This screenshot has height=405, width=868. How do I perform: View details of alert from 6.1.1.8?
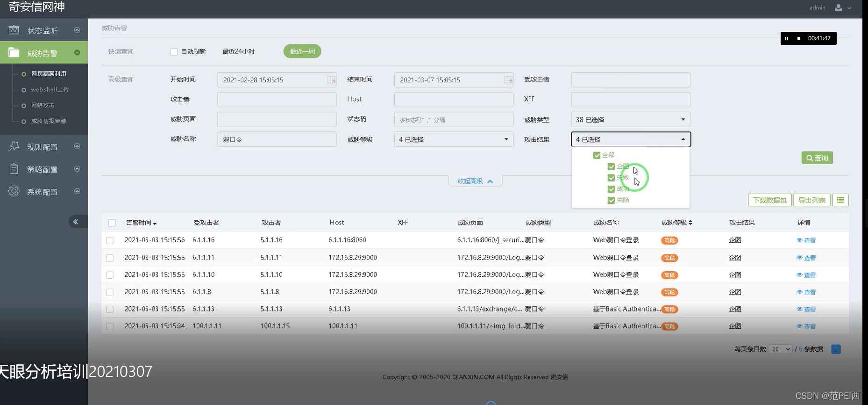806,292
